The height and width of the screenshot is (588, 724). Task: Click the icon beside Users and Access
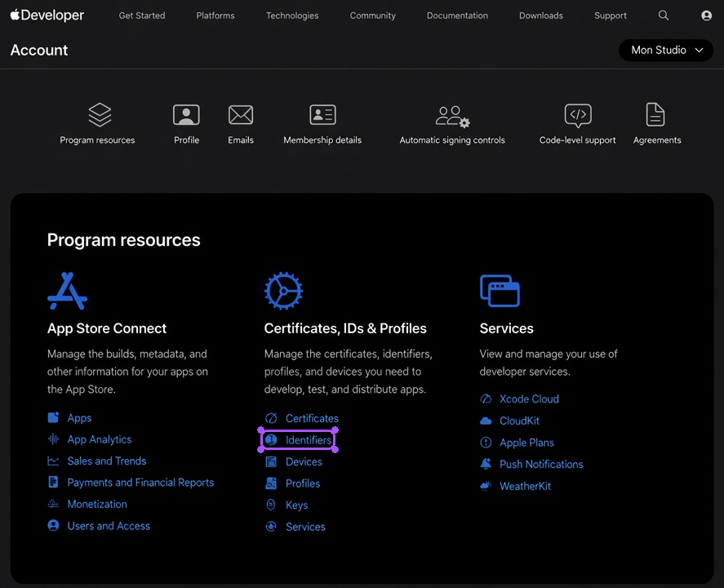tap(53, 525)
